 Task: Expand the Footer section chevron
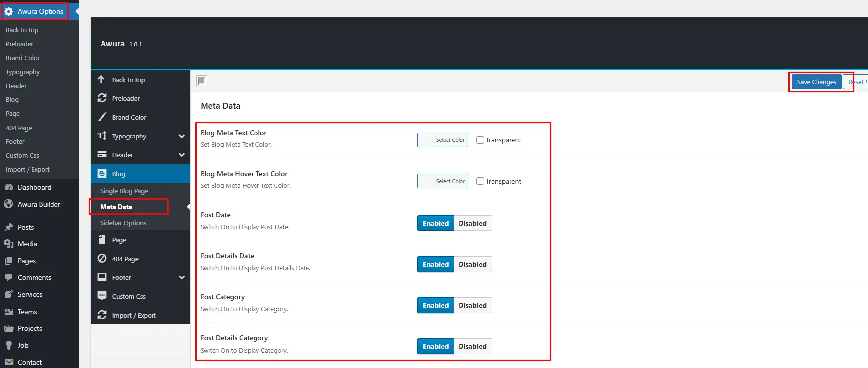tap(182, 277)
